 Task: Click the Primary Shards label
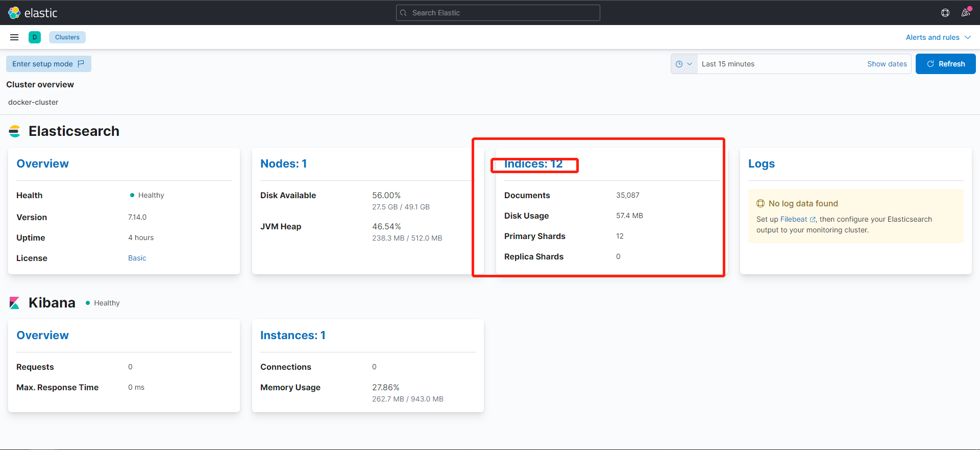coord(534,236)
